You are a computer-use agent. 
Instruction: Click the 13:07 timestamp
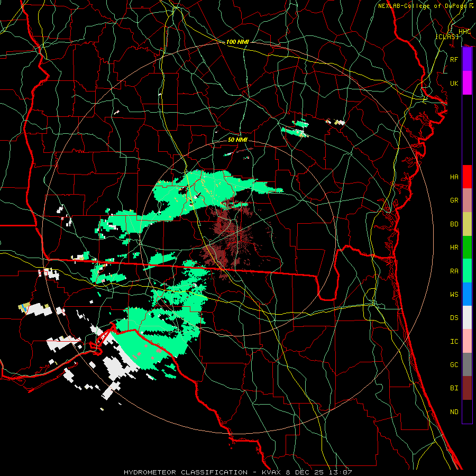click(x=340, y=472)
